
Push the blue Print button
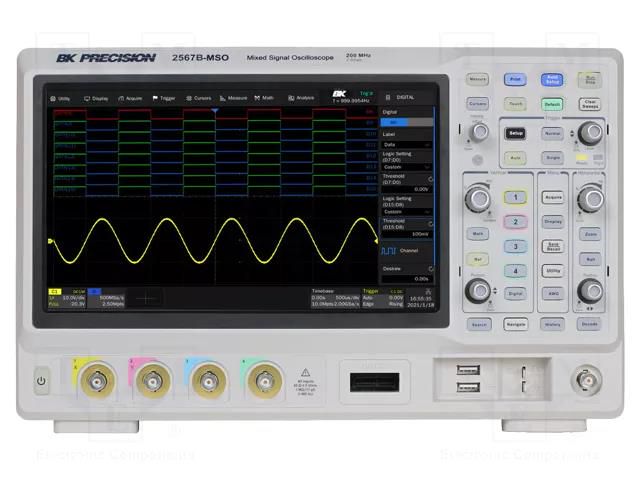tap(515, 79)
